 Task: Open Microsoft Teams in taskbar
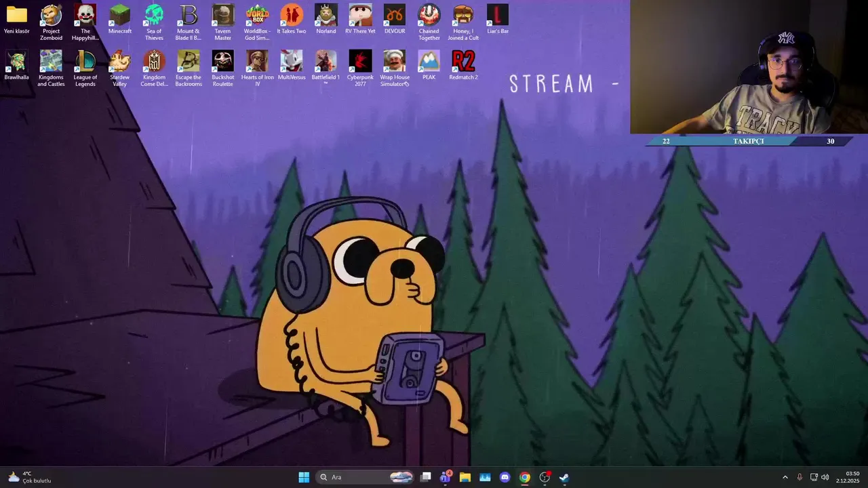(445, 477)
